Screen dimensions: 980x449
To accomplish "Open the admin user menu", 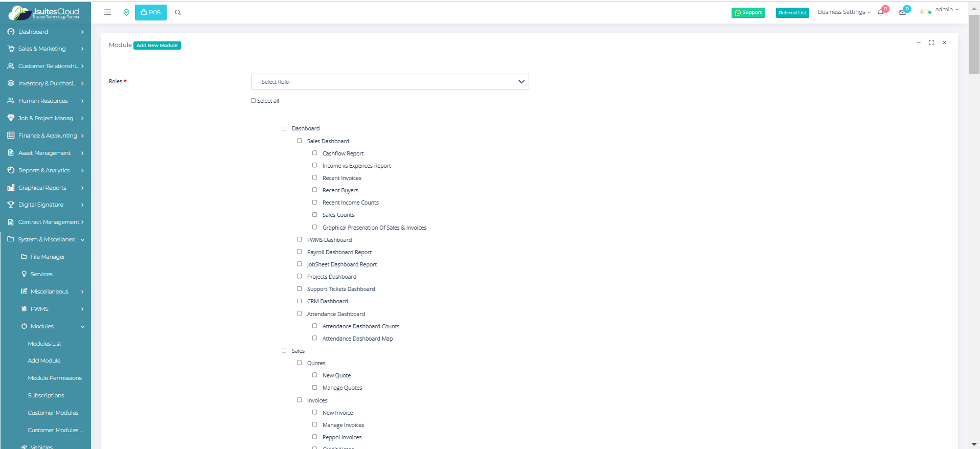I will click(946, 10).
